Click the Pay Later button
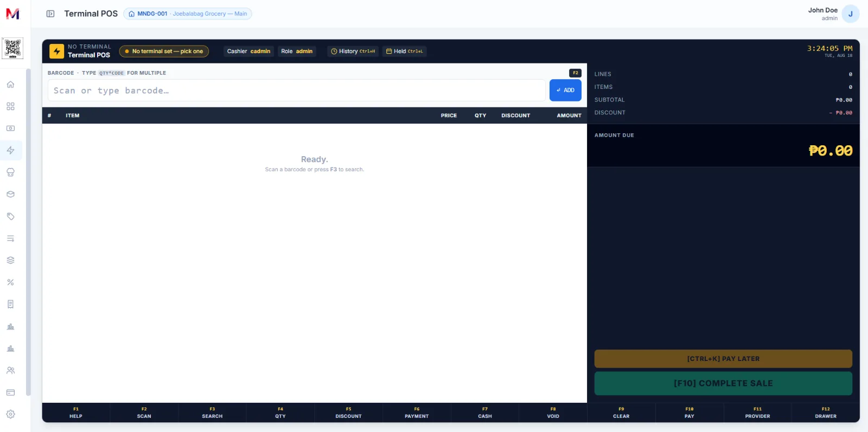This screenshot has width=868, height=432. tap(723, 359)
